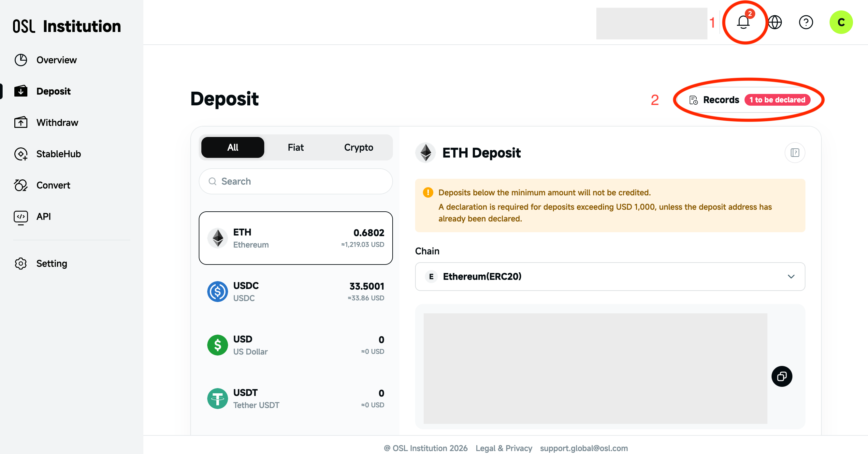The image size is (868, 454).
Task: Click the Deposit wallet sidebar icon
Action: (21, 91)
